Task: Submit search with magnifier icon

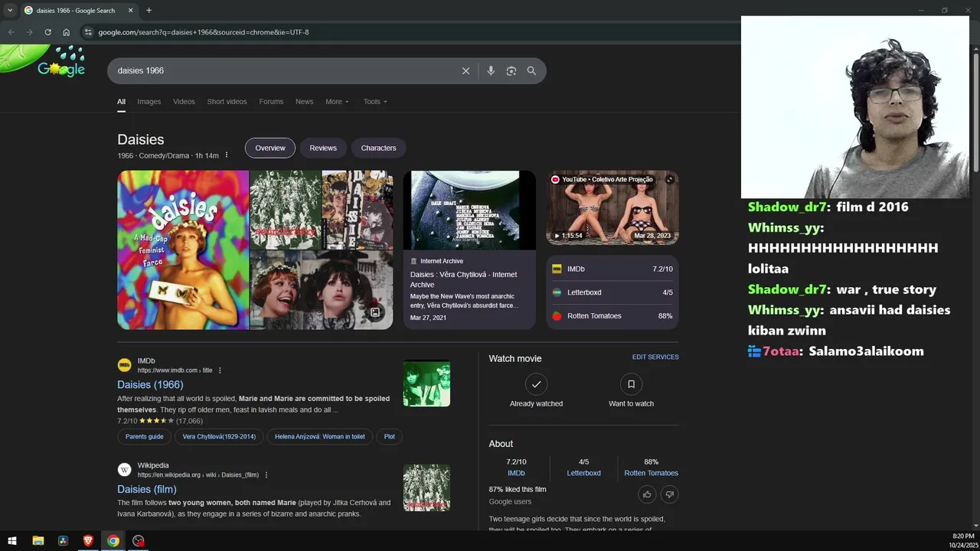Action: 531,70
